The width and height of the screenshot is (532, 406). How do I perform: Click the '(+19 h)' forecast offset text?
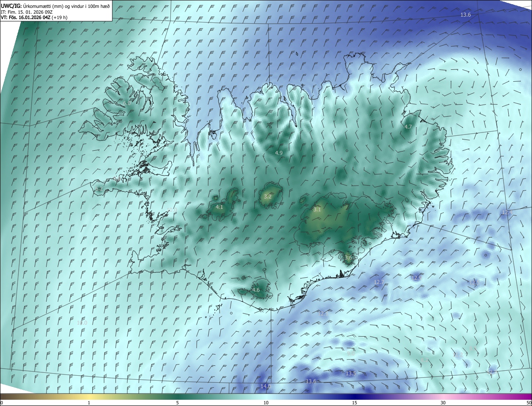pyautogui.click(x=60, y=17)
